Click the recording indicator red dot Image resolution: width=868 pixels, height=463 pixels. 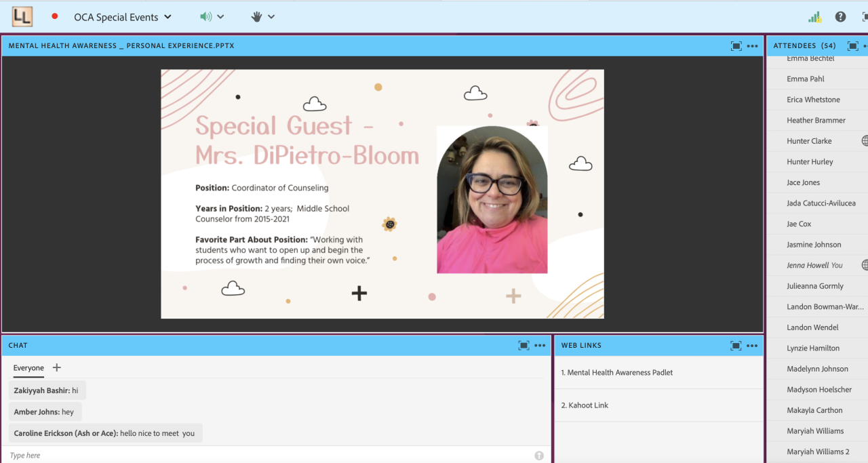(x=55, y=16)
